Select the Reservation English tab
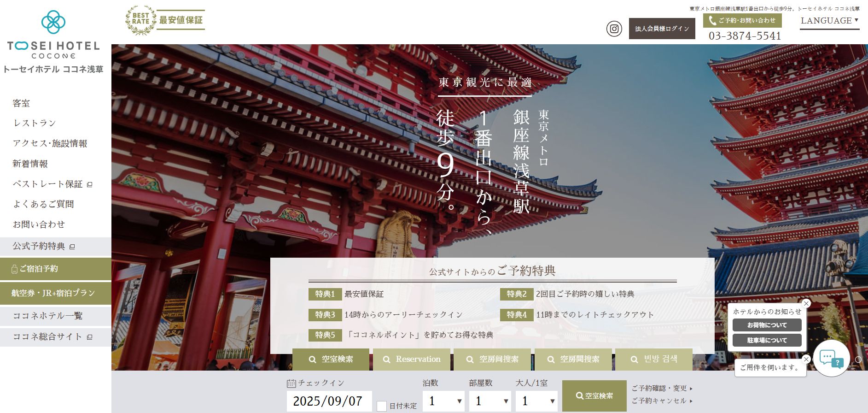The height and width of the screenshot is (413, 868). [x=412, y=360]
